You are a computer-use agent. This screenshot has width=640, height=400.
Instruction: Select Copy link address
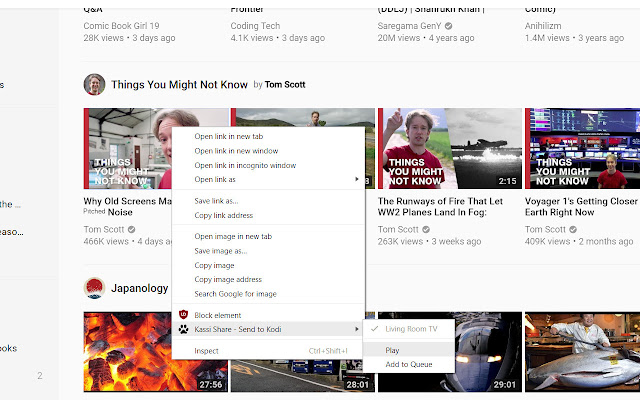click(268, 216)
